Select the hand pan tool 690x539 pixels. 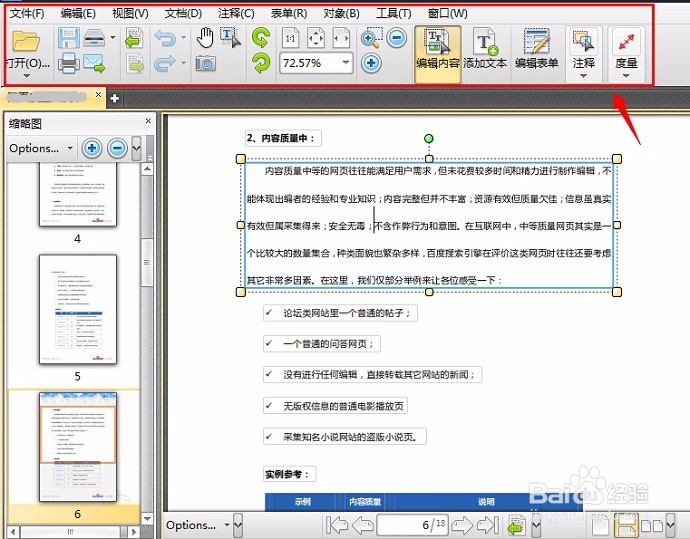point(205,38)
